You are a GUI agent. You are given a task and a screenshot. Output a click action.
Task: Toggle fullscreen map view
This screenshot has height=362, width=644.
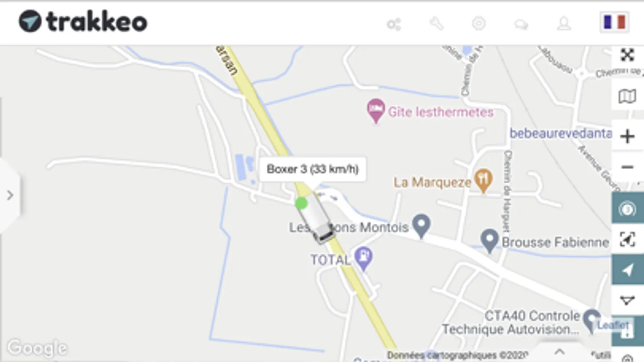pyautogui.click(x=627, y=55)
